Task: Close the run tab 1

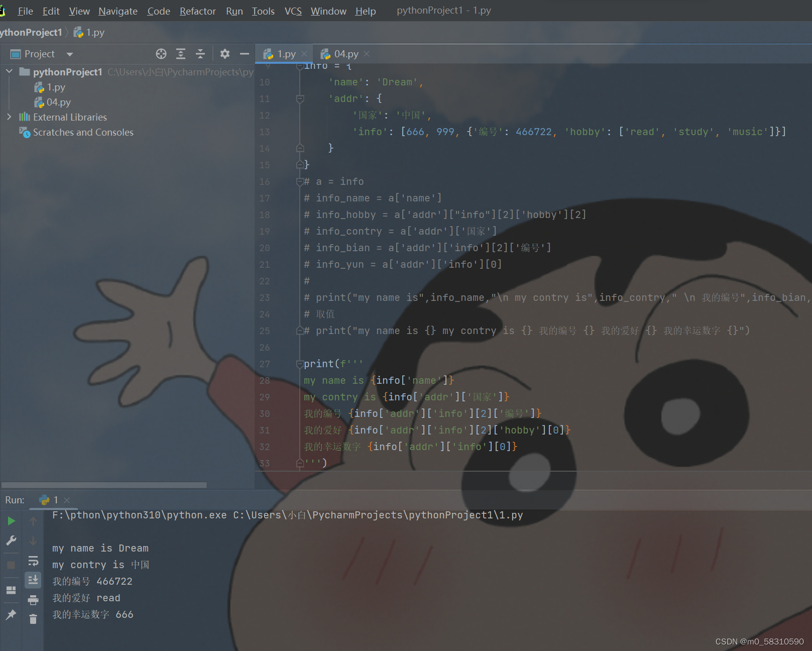Action: [x=67, y=500]
